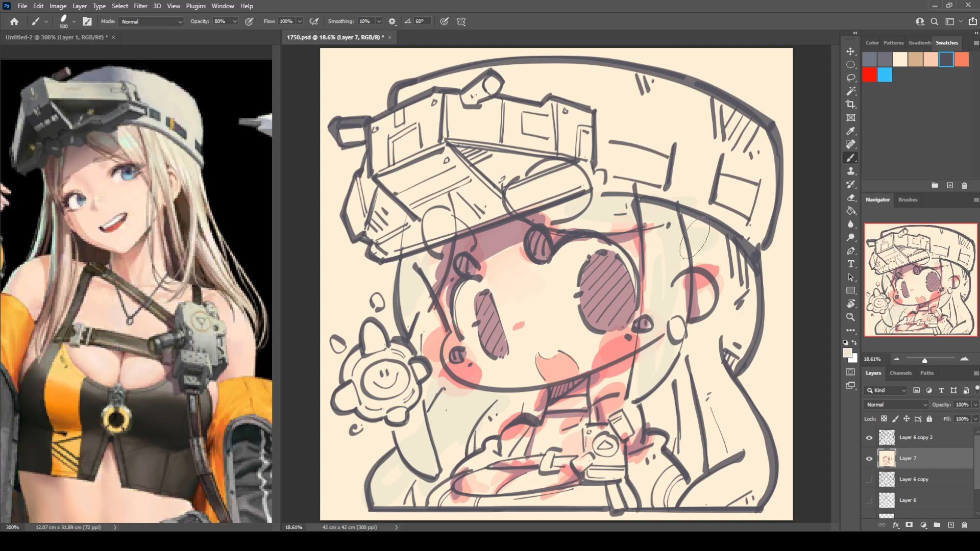Select the Magic Wand tool
This screenshot has height=551, width=980.
click(850, 91)
